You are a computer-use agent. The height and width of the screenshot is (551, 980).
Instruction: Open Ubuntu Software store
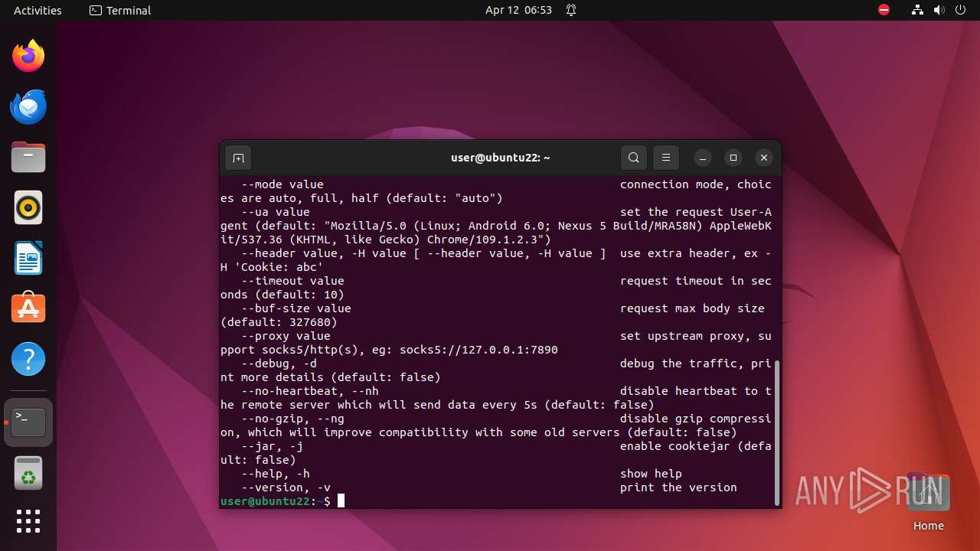click(x=28, y=308)
